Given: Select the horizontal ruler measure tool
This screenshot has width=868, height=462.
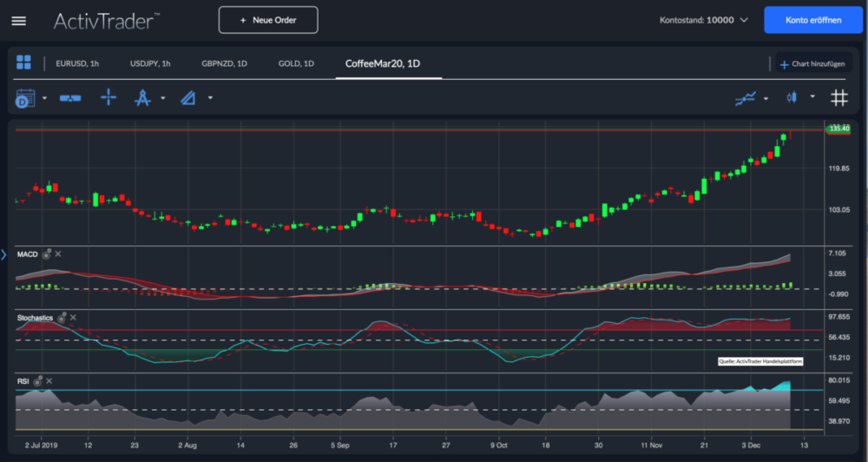Looking at the screenshot, I should [x=70, y=98].
